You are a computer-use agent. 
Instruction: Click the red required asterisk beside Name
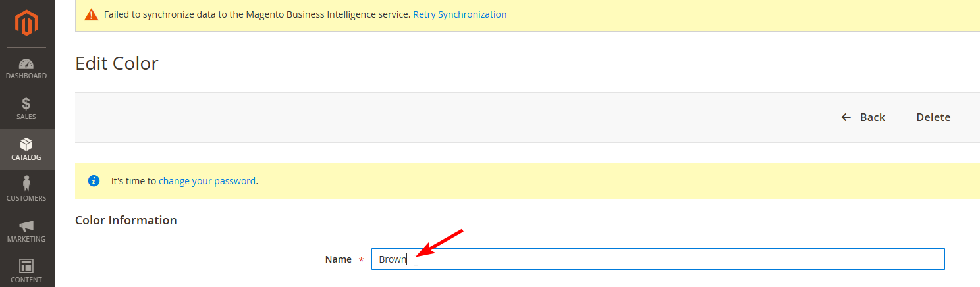coord(361,261)
